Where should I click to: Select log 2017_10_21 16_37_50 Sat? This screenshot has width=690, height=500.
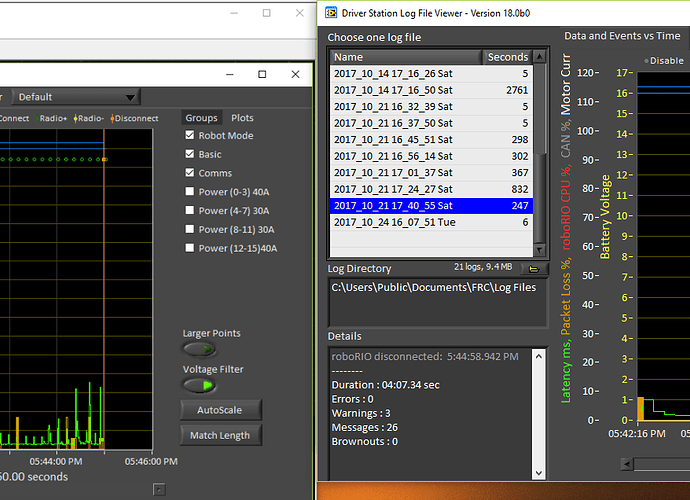pos(431,123)
